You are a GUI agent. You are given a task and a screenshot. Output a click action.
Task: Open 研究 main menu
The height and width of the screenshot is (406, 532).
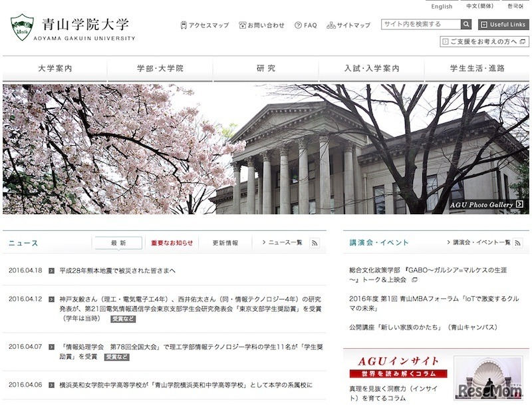pyautogui.click(x=265, y=69)
